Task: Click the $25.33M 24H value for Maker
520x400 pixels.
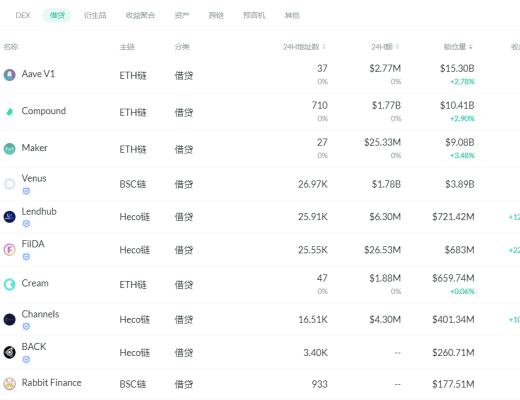Action: coord(383,142)
